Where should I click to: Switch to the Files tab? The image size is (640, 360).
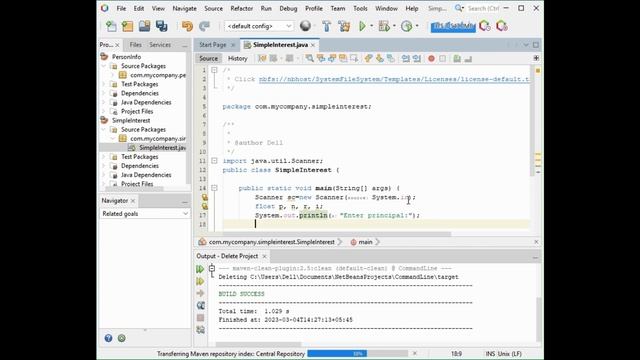click(x=135, y=45)
